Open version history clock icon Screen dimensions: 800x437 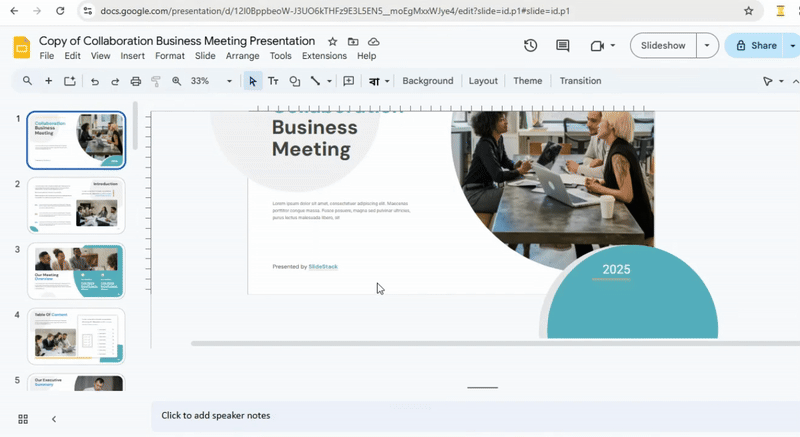tap(530, 46)
